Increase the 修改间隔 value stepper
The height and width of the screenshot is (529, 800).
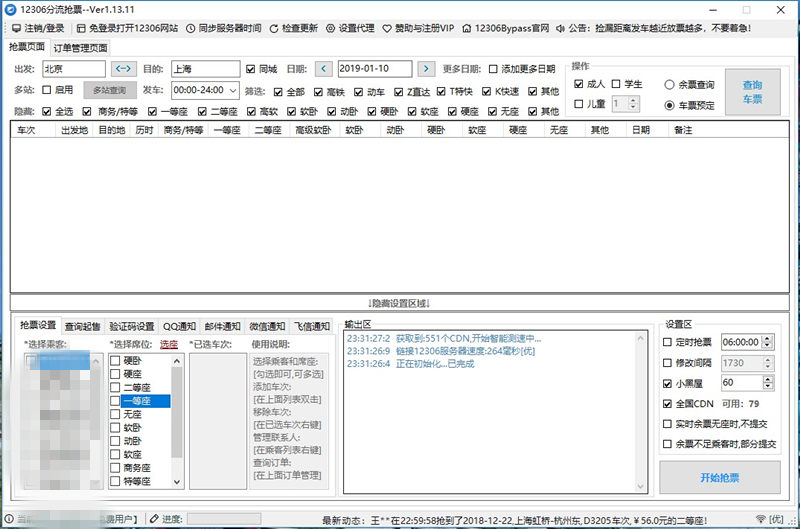768,359
